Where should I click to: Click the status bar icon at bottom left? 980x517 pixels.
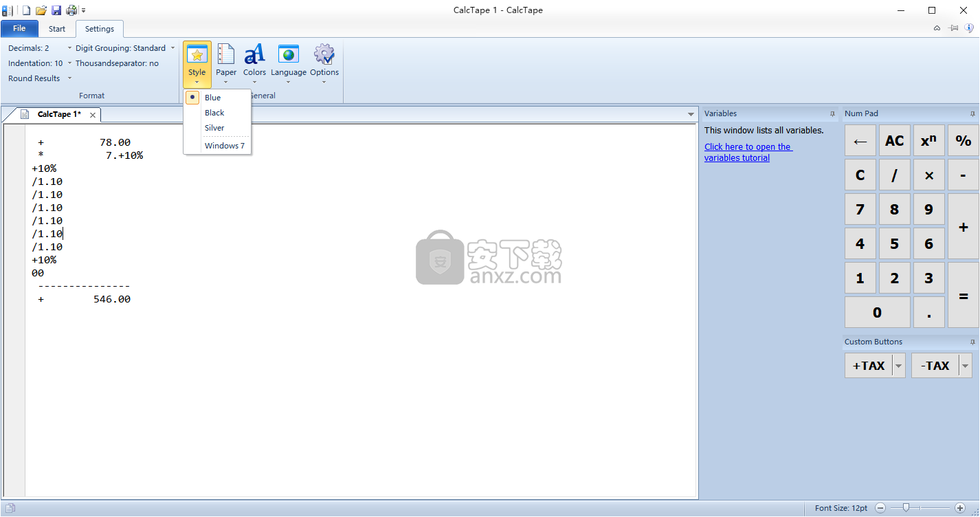(x=9, y=509)
